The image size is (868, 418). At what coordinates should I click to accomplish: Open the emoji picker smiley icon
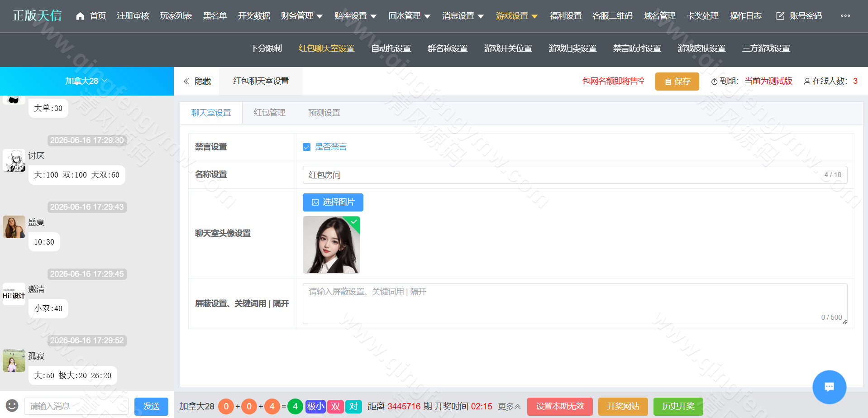tap(12, 406)
